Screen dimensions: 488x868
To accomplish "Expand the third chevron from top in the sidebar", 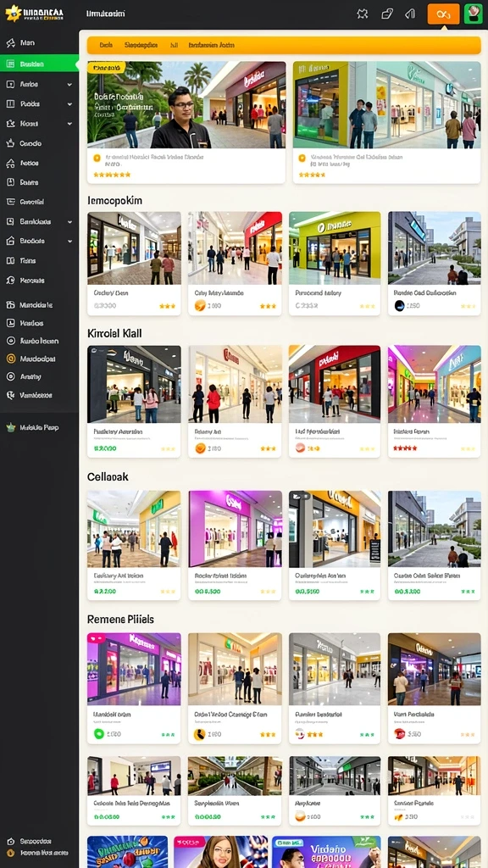I will click(x=69, y=124).
